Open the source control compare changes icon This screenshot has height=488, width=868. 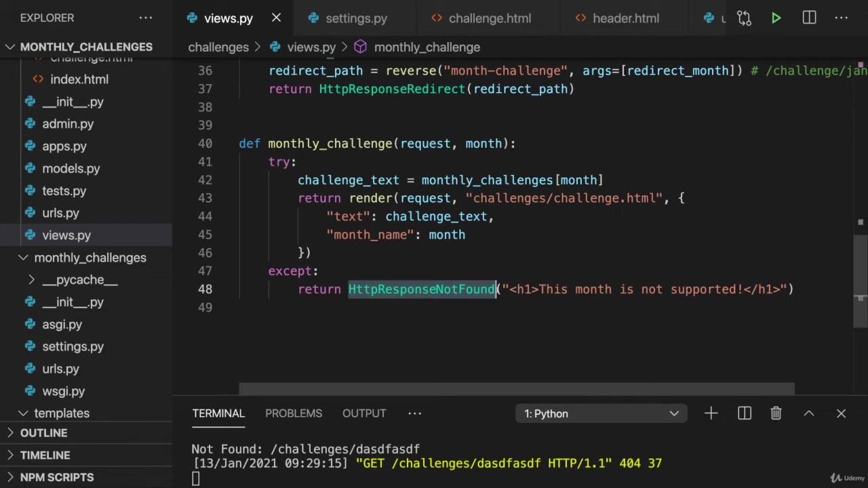[x=744, y=18]
